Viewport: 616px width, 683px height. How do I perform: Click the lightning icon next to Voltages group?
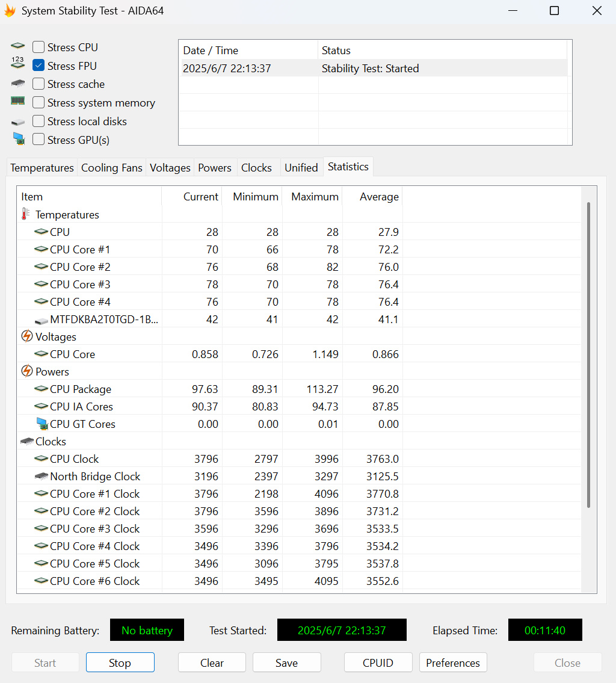[26, 336]
